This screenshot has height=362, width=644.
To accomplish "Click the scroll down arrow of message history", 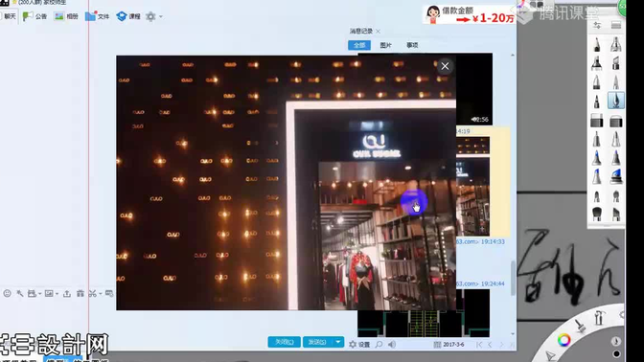I will point(512,333).
